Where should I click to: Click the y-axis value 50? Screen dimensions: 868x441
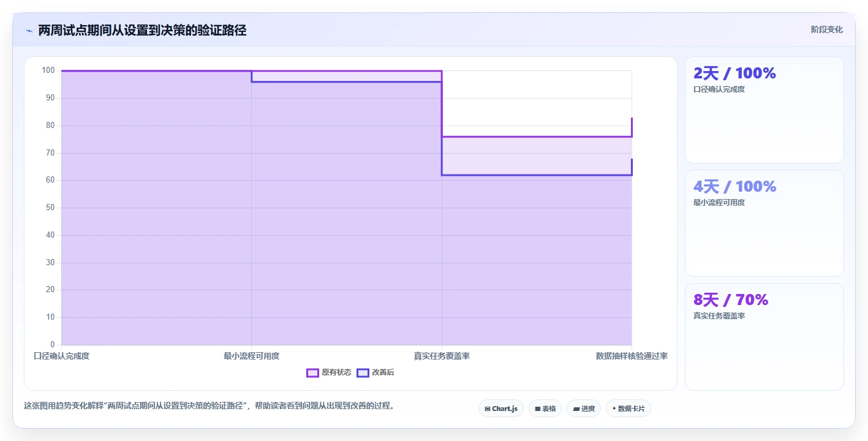[50, 208]
